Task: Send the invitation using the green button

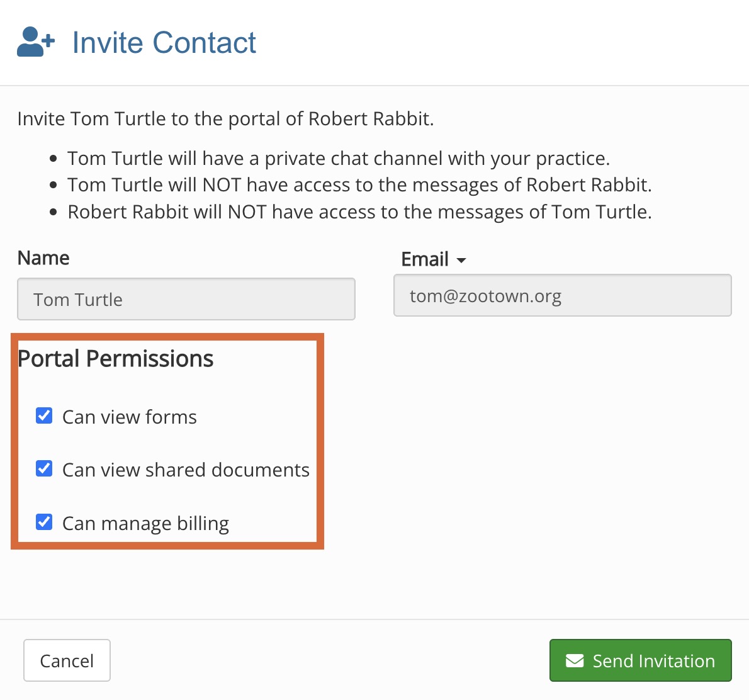Action: [x=640, y=660]
